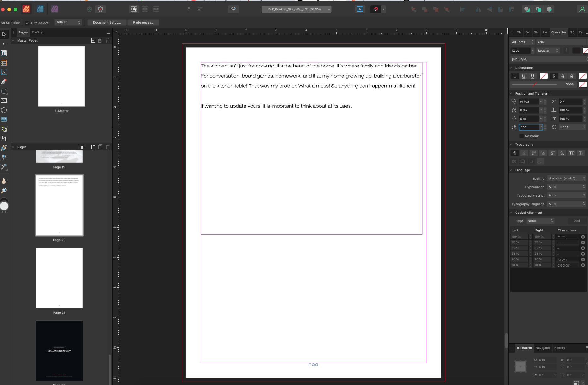Viewport: 588px width, 385px height.
Task: Collapse the Typography section
Action: (x=511, y=144)
